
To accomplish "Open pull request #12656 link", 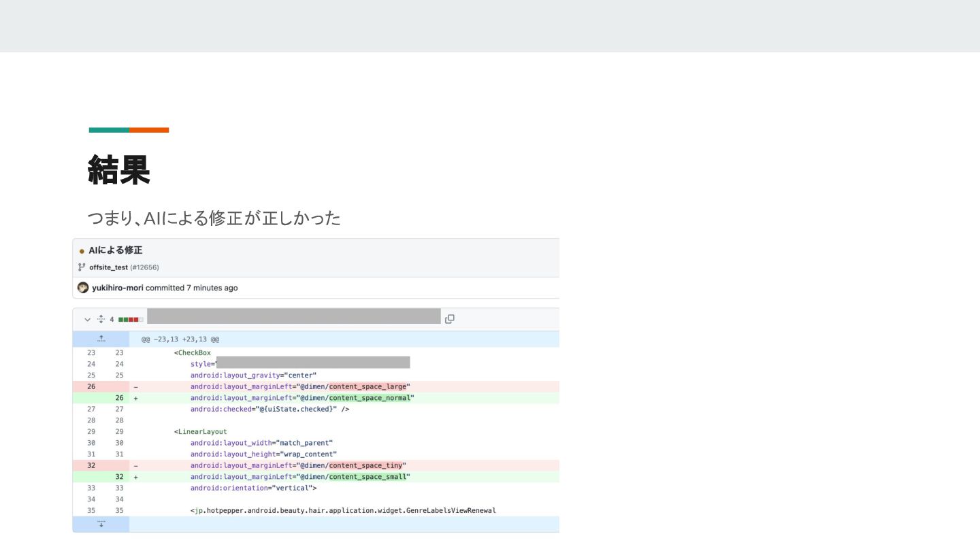I will [x=144, y=267].
